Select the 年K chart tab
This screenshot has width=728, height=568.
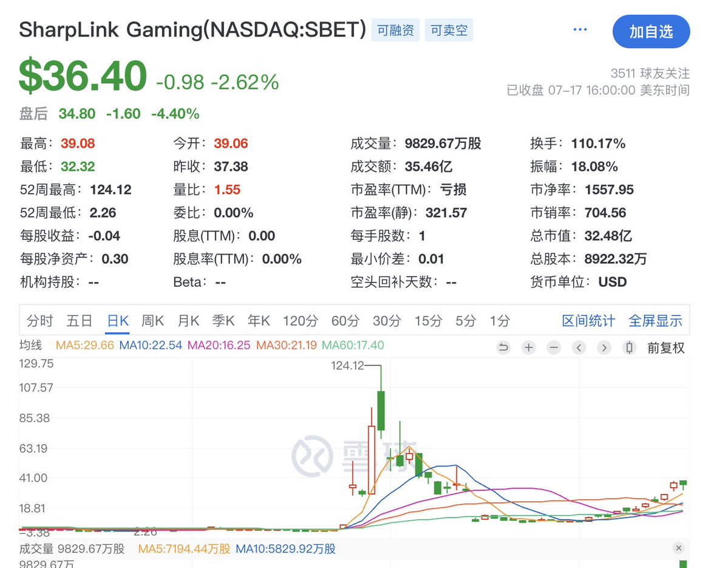click(259, 321)
